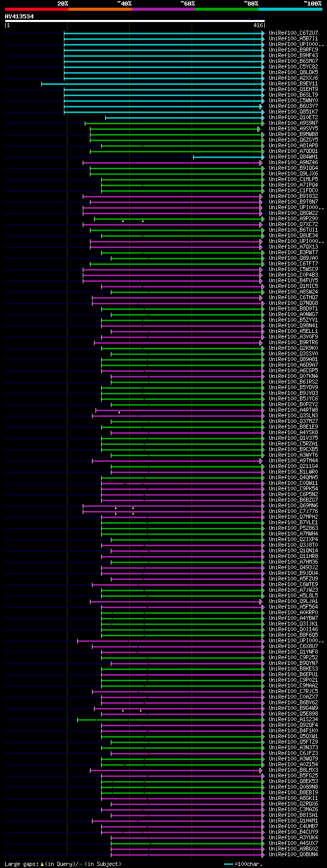Screen dimensions: 327x868
Task: Select label UniRef100_A7IPQ4
Action: pos(293,185)
